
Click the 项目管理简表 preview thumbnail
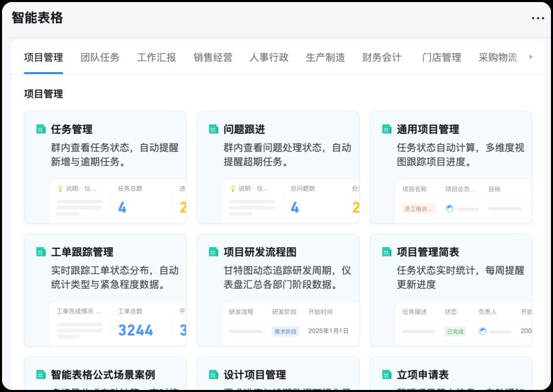(463, 323)
